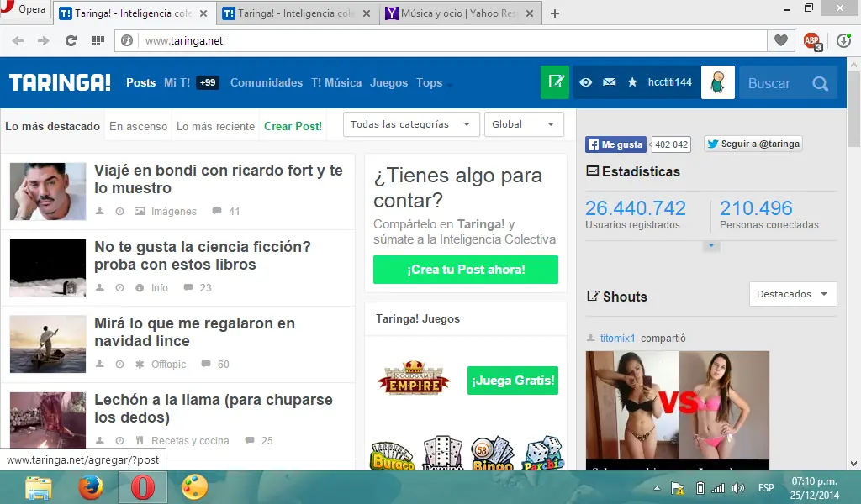Reload the page with the refresh icon
This screenshot has height=504, width=861.
pyautogui.click(x=71, y=40)
